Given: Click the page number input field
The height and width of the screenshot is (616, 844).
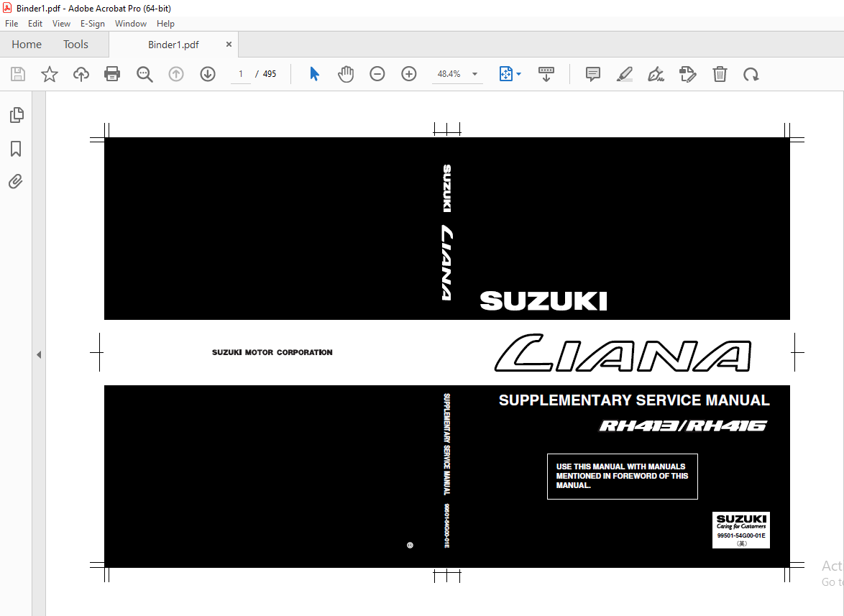Looking at the screenshot, I should [x=241, y=74].
